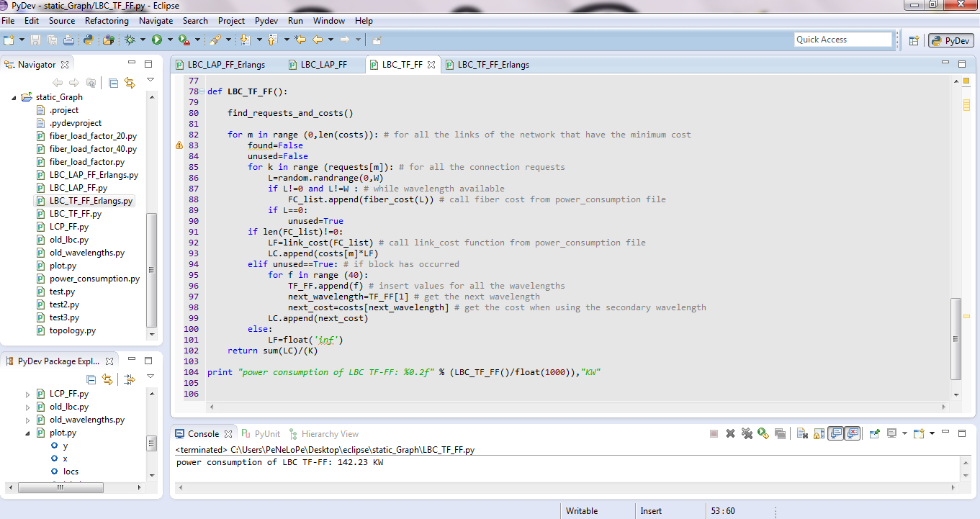This screenshot has width=980, height=519.
Task: Toggle Link with Editor in Navigator
Action: click(130, 83)
